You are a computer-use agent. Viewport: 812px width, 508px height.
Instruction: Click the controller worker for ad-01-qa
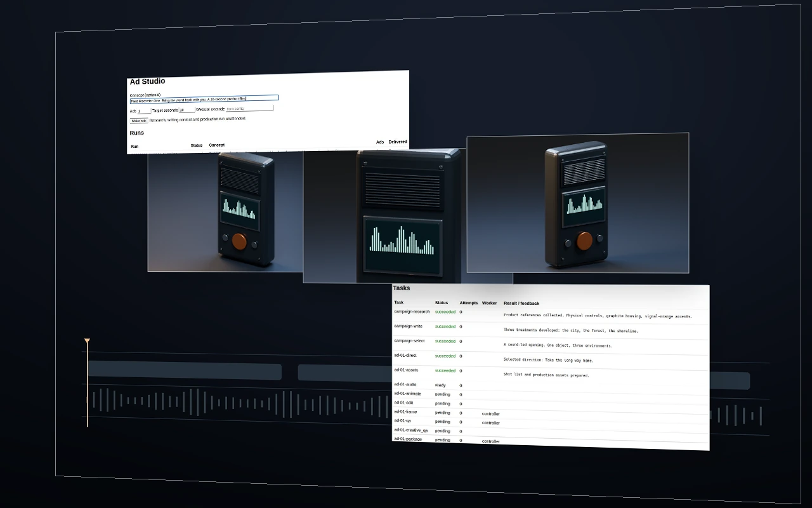[x=491, y=423]
